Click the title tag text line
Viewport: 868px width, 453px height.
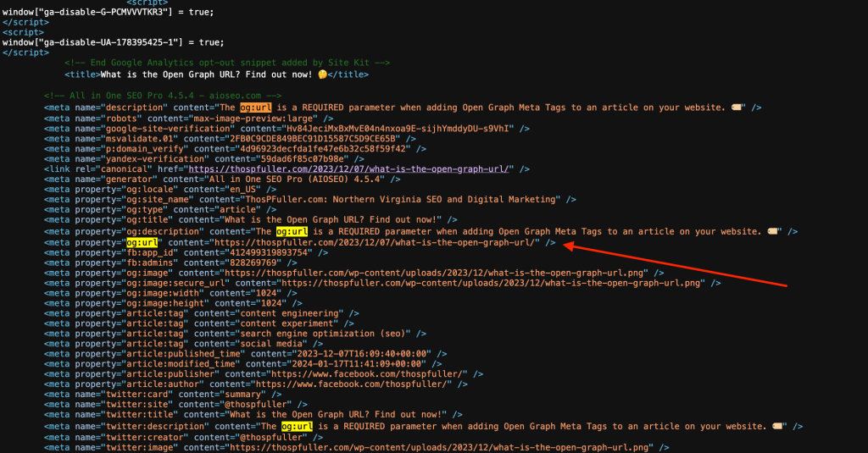216,75
